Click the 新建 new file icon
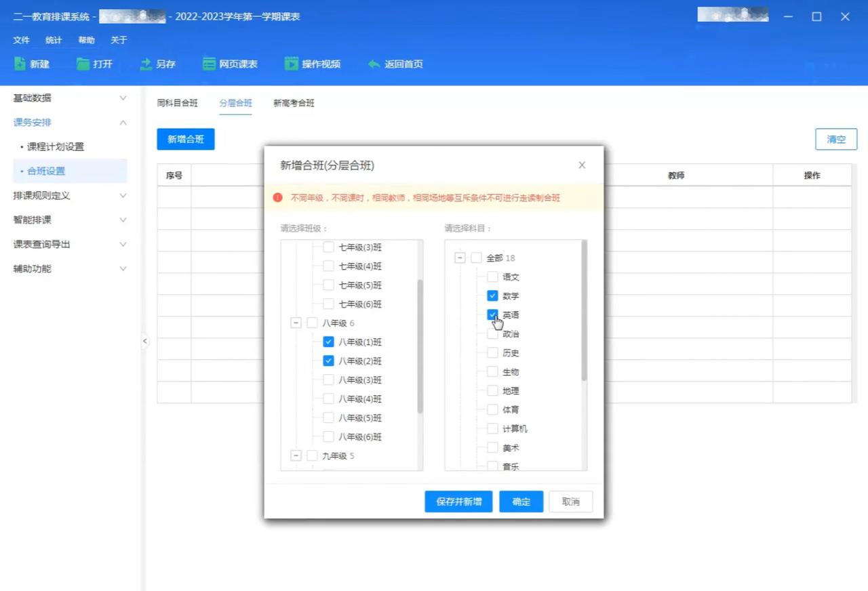Screen dimensions: 868x591 [x=20, y=64]
